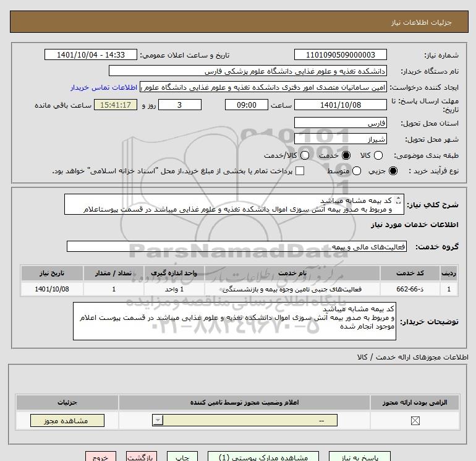Click the کد خدمت column header
Viewport: 476px width, 461px height.
pyautogui.click(x=409, y=273)
